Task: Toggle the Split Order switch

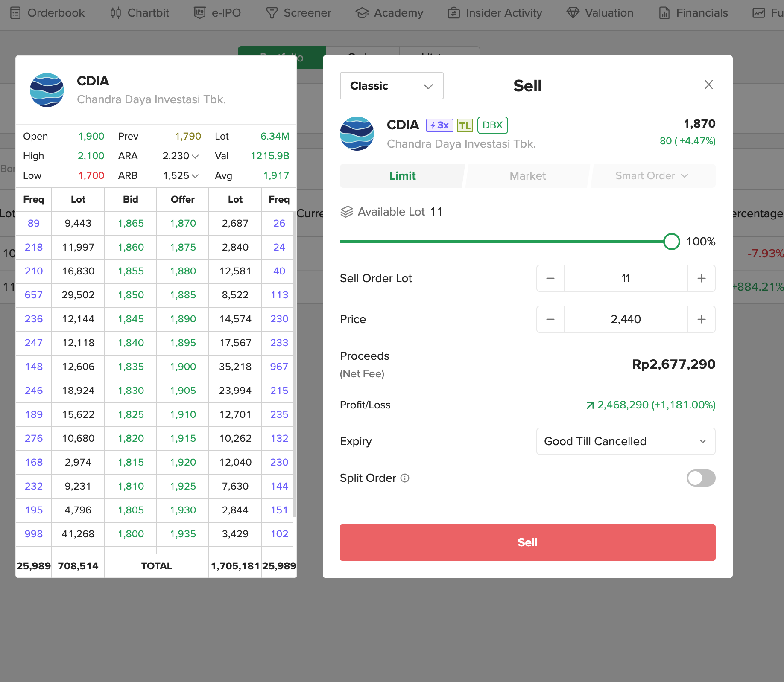Action: [701, 478]
